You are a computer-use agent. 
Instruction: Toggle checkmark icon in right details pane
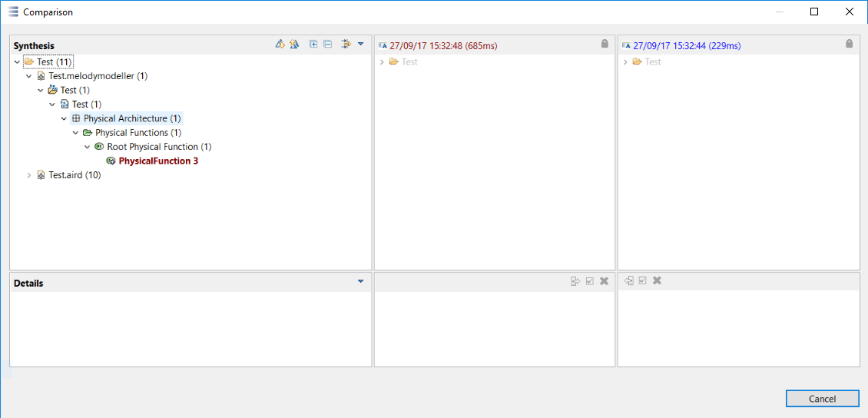pos(642,281)
